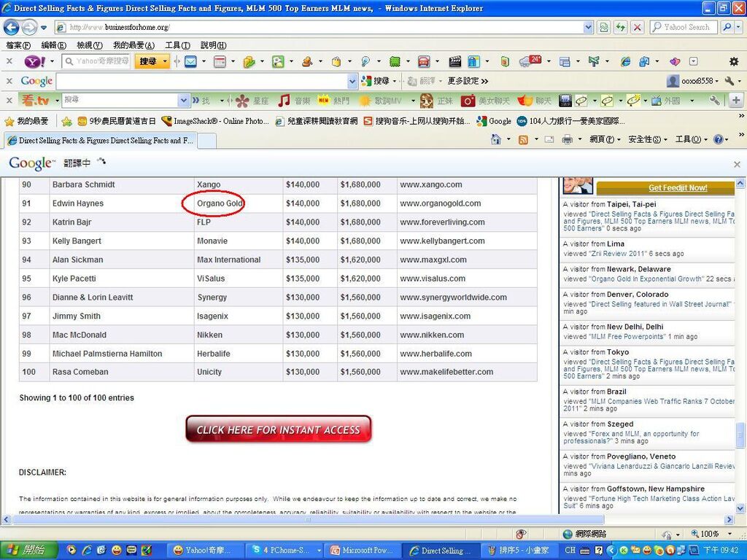Open Yahoo Mail envelope icon in toolbar
The image size is (747, 560).
point(190,61)
